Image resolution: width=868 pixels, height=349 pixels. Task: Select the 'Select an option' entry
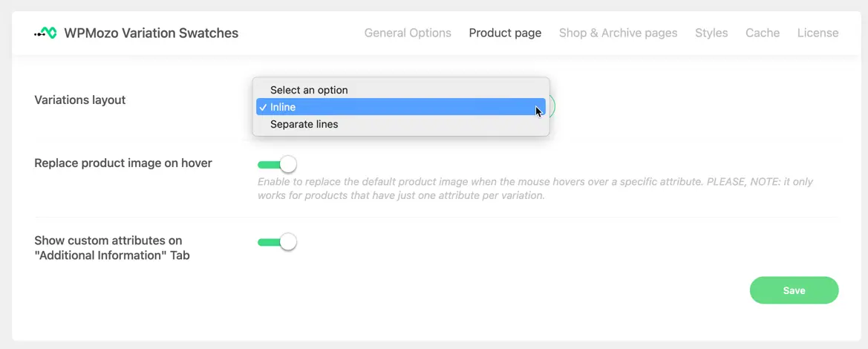[x=309, y=90]
